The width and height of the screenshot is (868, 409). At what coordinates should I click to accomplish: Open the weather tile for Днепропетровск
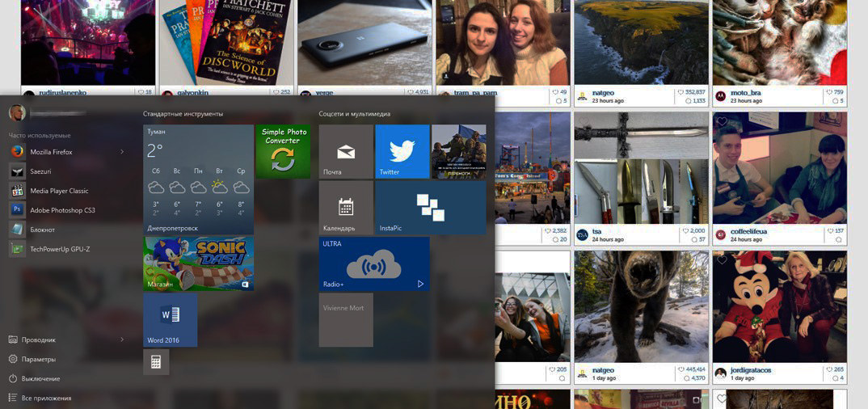(x=199, y=179)
